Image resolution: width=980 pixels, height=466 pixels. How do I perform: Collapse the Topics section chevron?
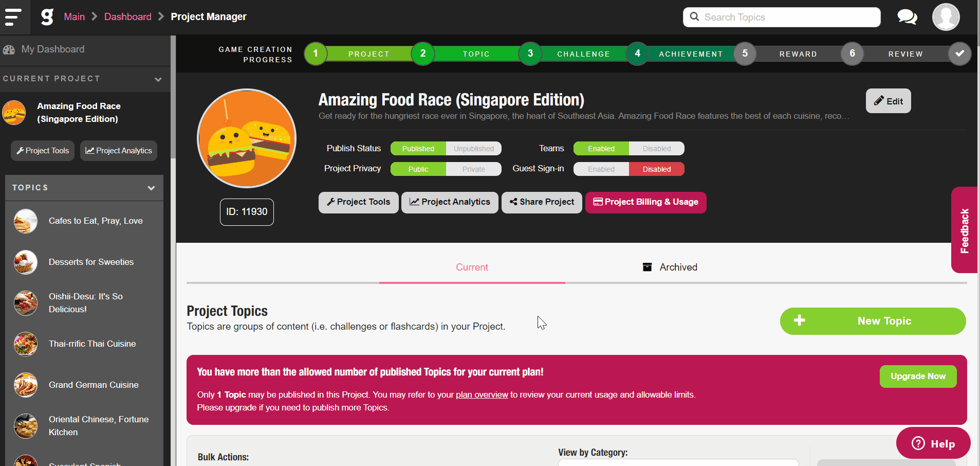151,188
